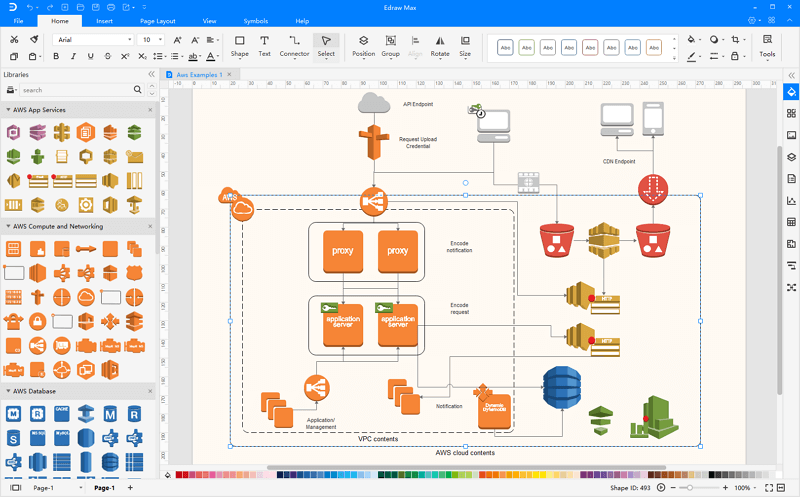The image size is (800, 497).
Task: Toggle Bold formatting
Action: click(56, 56)
